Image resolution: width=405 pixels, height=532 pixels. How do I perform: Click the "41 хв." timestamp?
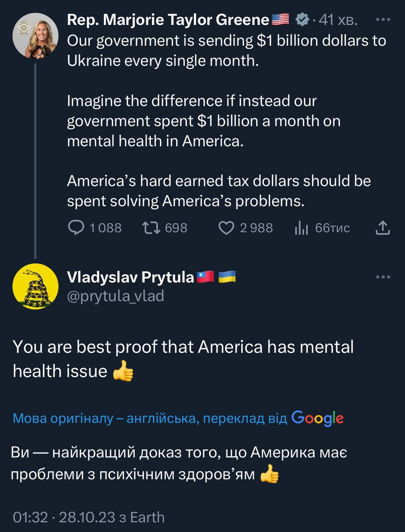[338, 20]
